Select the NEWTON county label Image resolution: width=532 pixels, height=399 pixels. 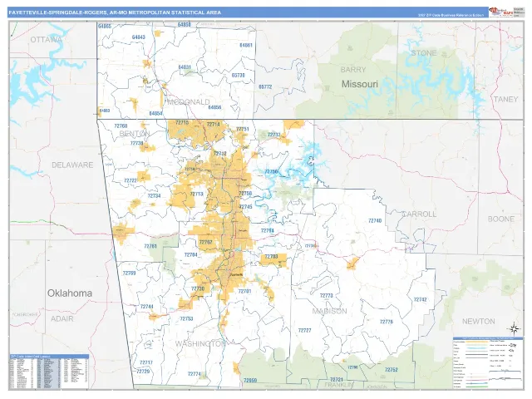click(x=479, y=321)
